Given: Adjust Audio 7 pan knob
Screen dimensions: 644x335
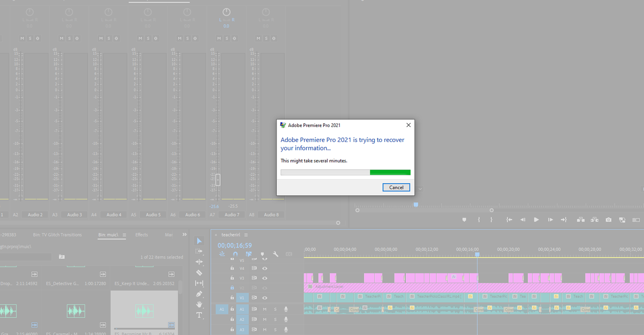Looking at the screenshot, I should pyautogui.click(x=226, y=12).
